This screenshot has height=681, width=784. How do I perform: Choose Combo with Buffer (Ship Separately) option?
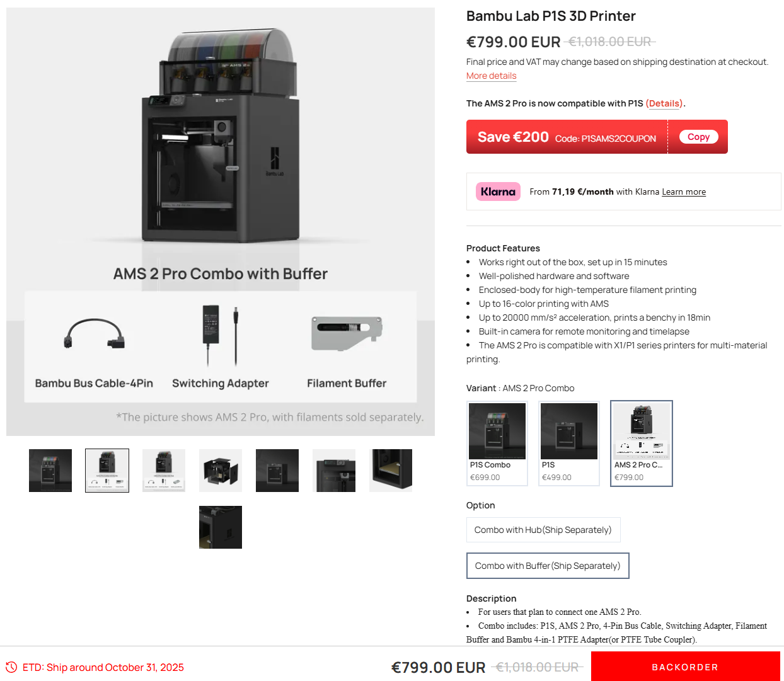[x=548, y=566]
